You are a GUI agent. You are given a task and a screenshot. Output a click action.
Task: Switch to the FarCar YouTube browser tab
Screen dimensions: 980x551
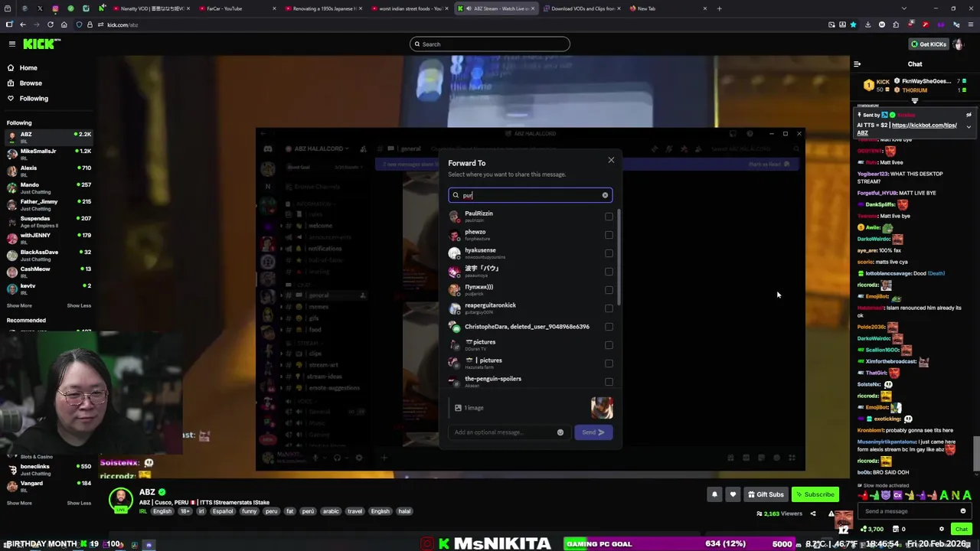click(x=236, y=8)
